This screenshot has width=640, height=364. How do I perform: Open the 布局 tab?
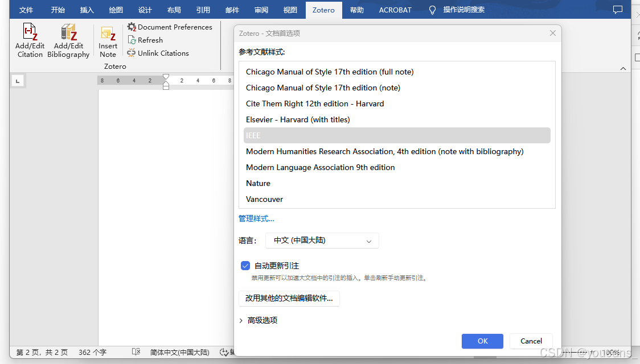pos(174,10)
